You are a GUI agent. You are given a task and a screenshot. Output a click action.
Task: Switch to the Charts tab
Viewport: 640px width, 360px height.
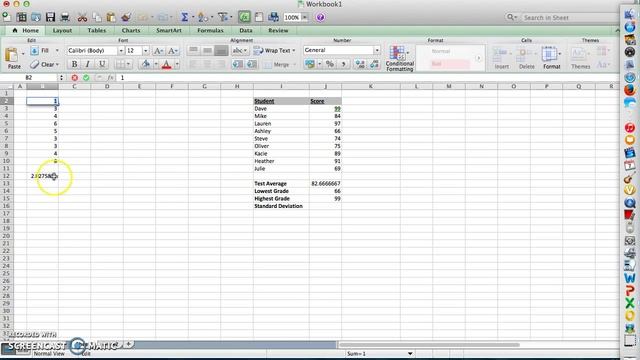click(131, 30)
